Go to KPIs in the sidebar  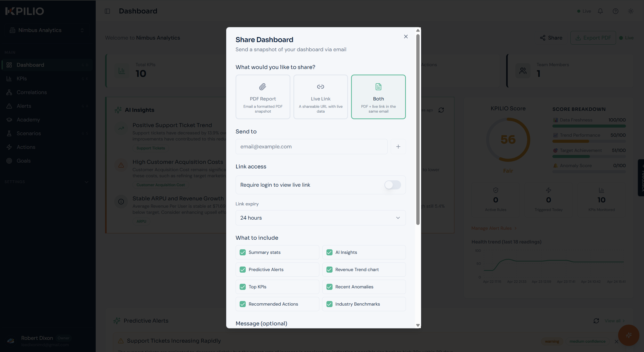[x=47, y=79]
